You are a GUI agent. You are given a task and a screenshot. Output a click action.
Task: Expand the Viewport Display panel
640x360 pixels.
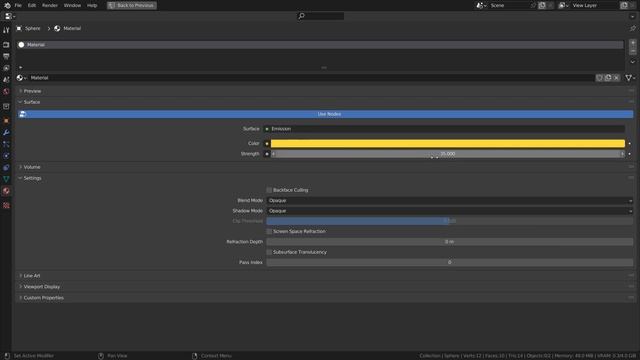[x=40, y=287]
